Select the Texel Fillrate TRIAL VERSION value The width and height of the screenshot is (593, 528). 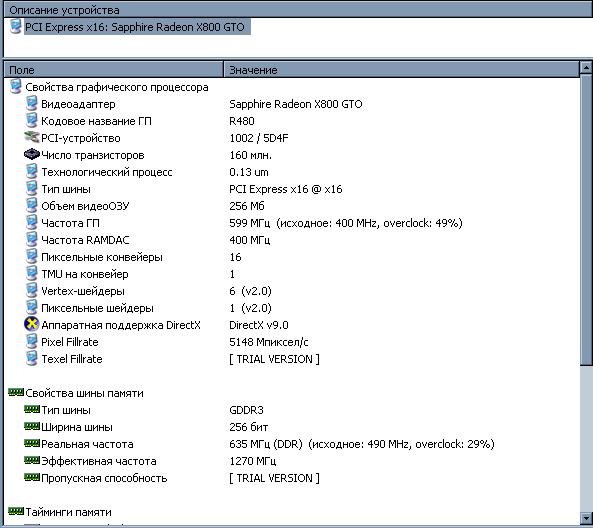(x=274, y=359)
